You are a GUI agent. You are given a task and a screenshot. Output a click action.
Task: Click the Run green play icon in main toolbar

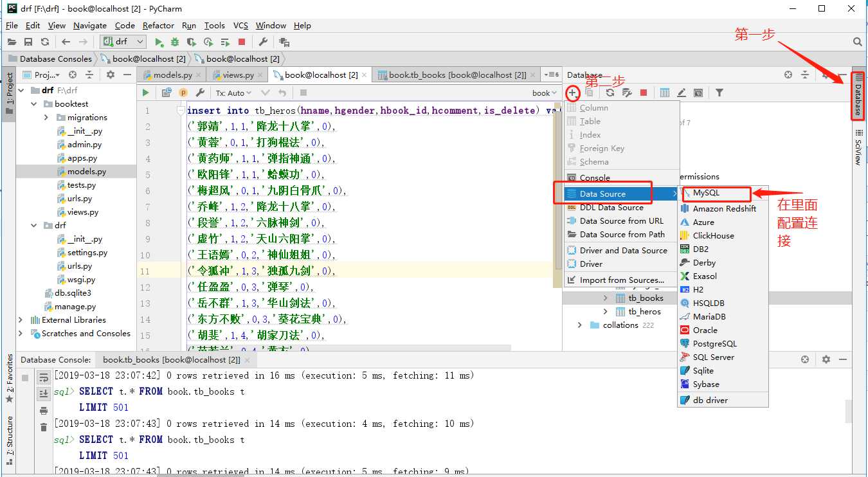coord(159,42)
